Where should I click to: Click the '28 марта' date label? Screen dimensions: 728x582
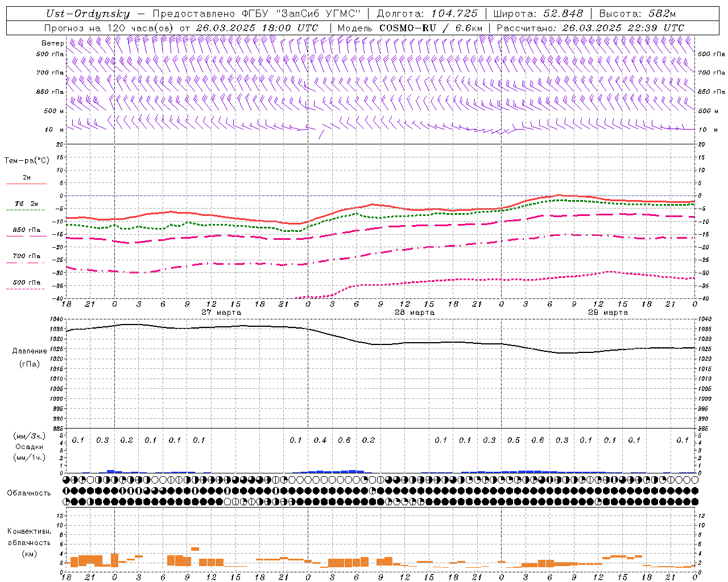coord(415,313)
